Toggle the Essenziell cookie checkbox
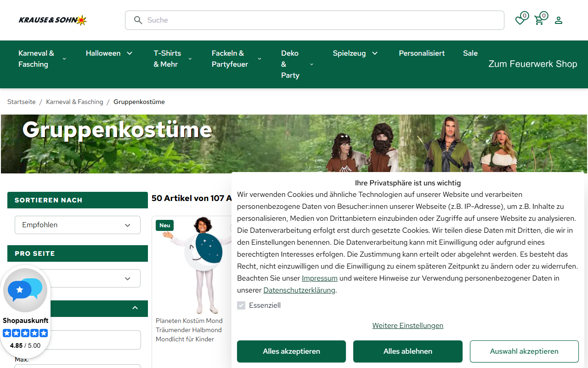 tap(241, 305)
